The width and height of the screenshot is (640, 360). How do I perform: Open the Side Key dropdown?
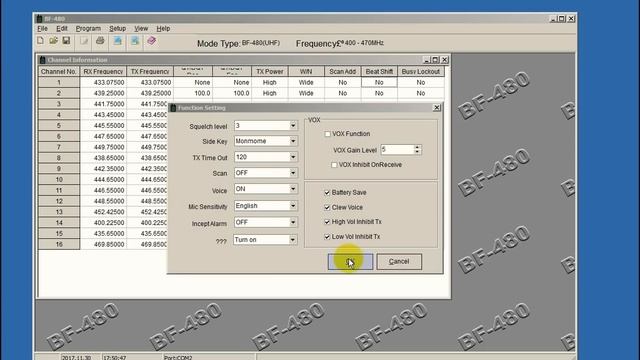(x=293, y=141)
